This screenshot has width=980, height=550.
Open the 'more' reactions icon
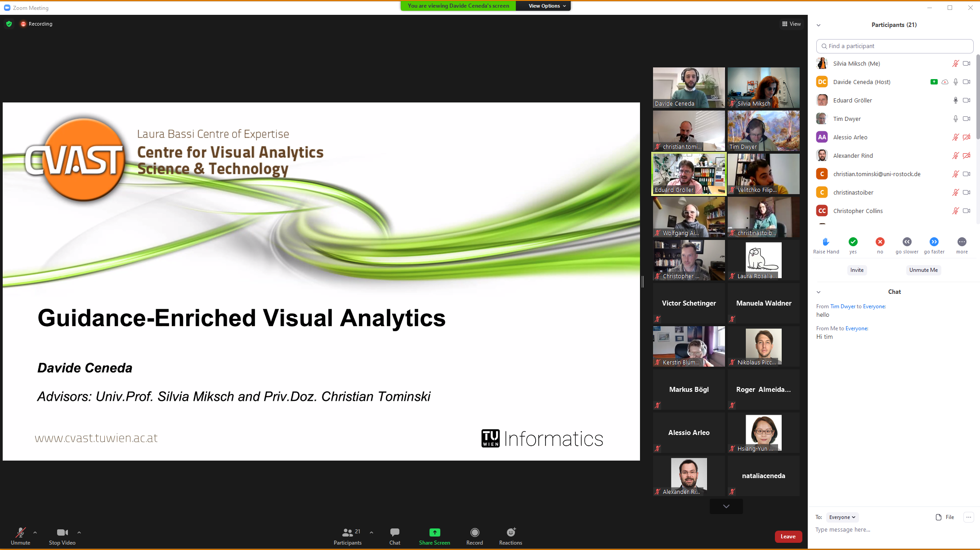pos(962,242)
